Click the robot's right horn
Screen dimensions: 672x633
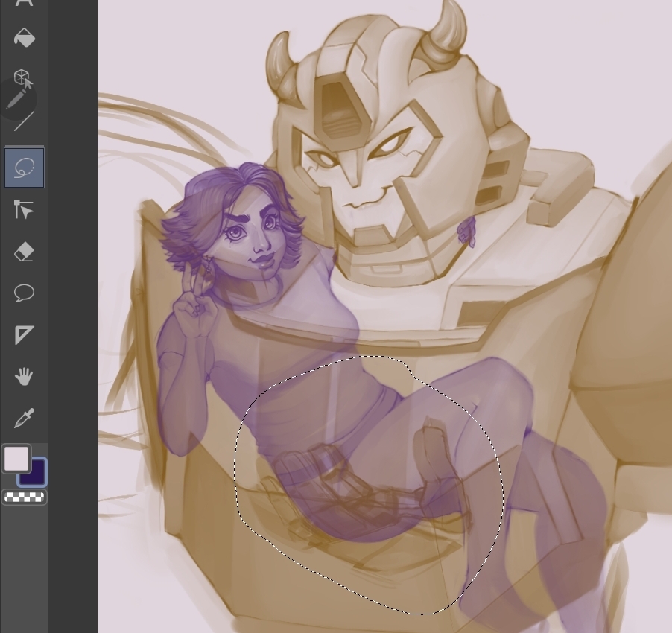point(448,28)
